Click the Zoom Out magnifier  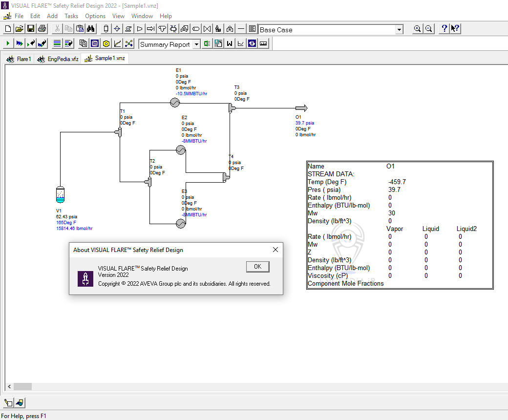coord(428,29)
